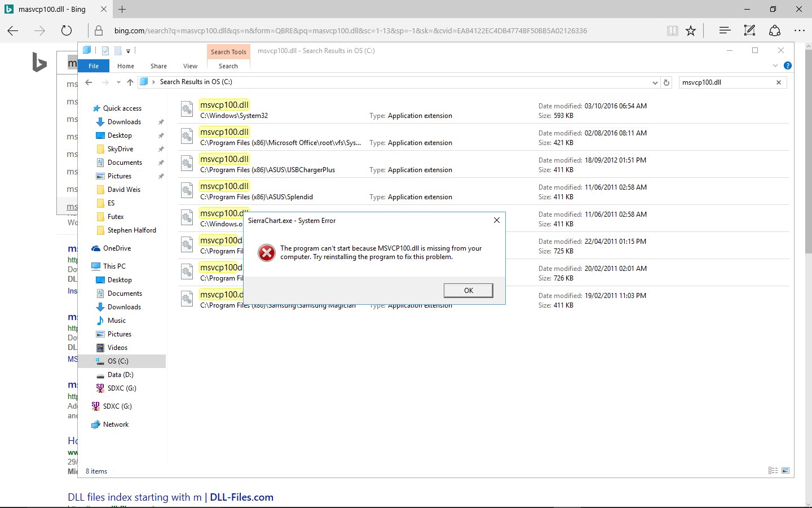This screenshot has width=812, height=508.
Task: Go back in the Edge browser
Action: click(13, 30)
